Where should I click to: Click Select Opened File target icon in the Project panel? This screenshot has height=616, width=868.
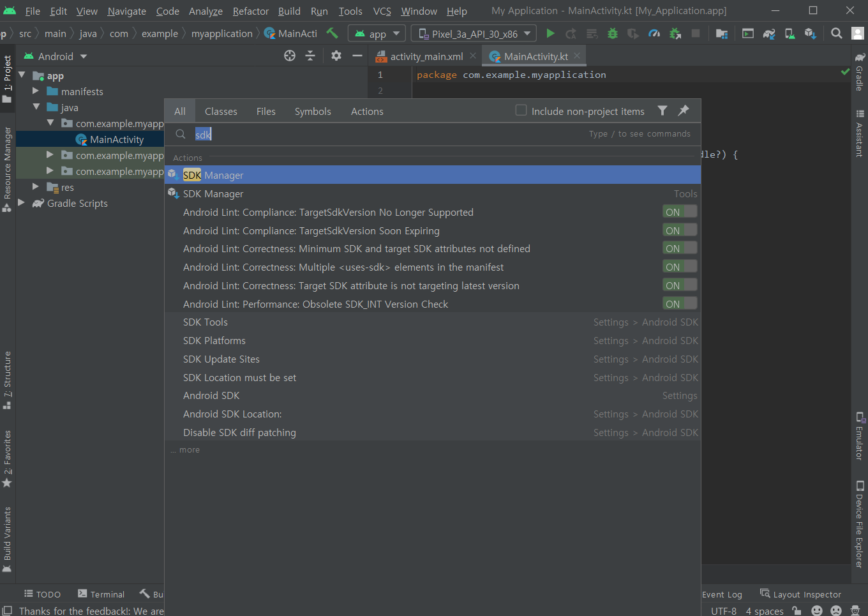(290, 56)
